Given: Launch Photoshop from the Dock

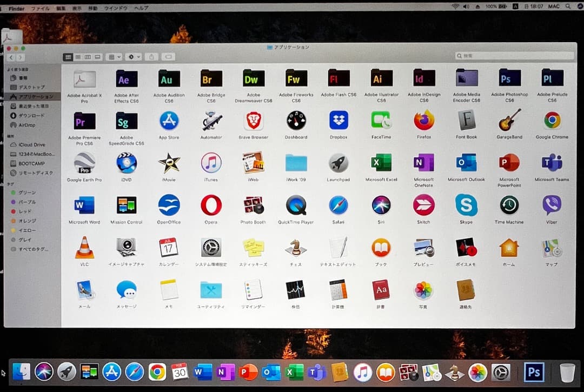Looking at the screenshot, I should coord(534,372).
